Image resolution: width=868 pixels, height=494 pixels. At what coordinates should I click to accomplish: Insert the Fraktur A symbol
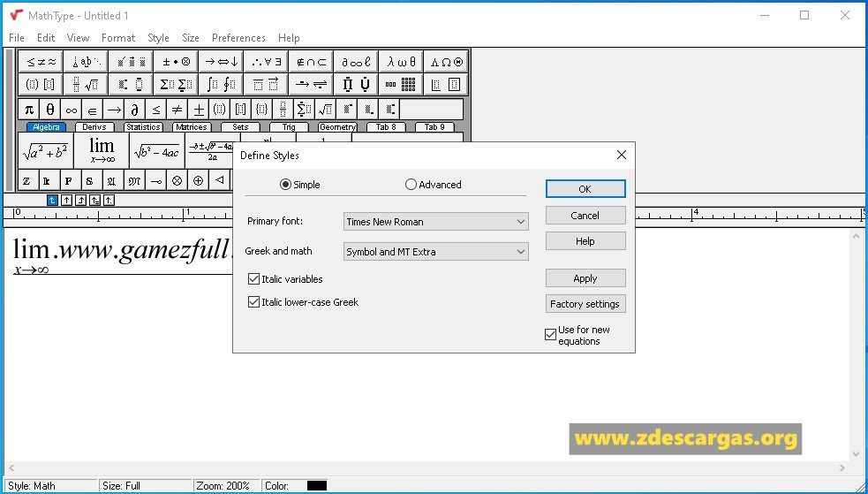[112, 180]
